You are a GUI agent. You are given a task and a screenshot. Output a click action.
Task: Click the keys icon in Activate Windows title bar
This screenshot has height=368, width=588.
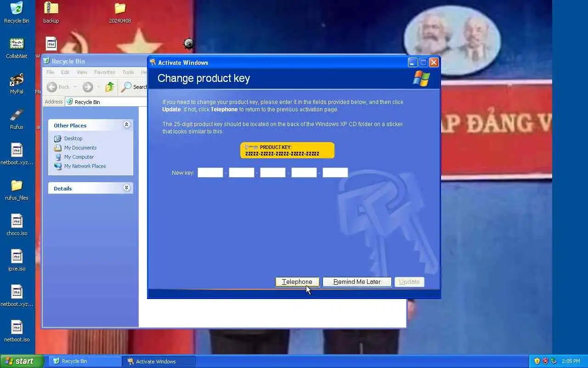click(x=153, y=63)
